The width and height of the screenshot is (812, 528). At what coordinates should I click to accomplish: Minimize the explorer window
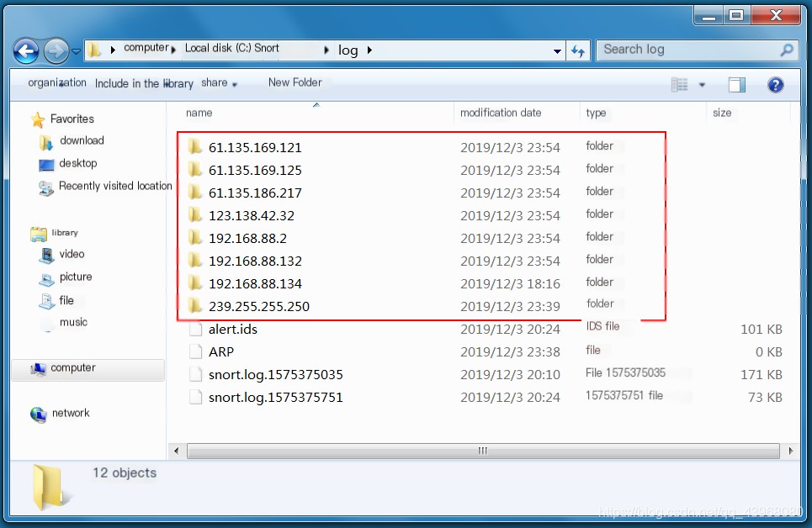click(709, 15)
